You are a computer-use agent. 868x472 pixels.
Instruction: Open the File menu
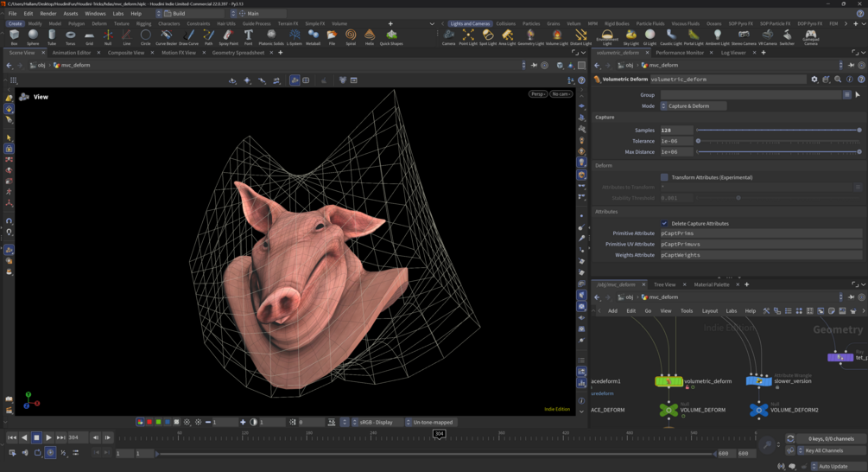[12, 13]
